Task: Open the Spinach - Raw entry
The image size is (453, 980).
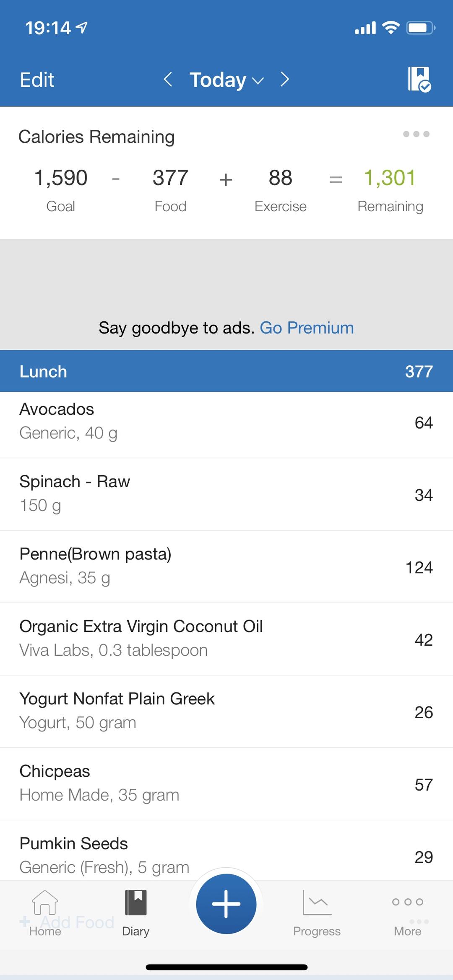Action: (226, 494)
